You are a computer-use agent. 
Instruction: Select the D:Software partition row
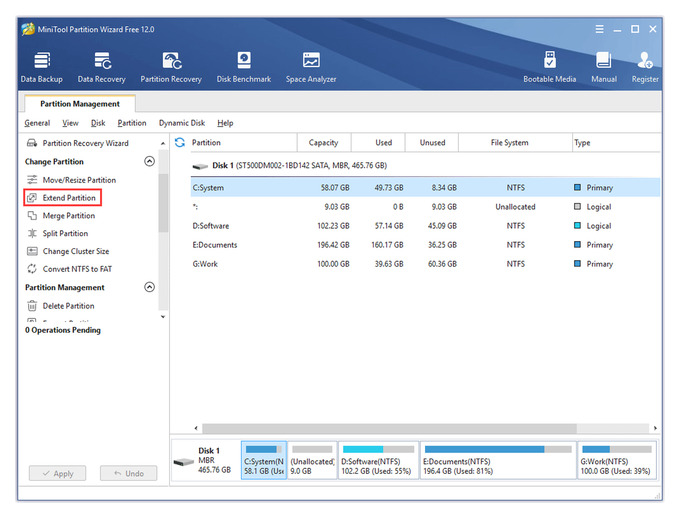(425, 226)
